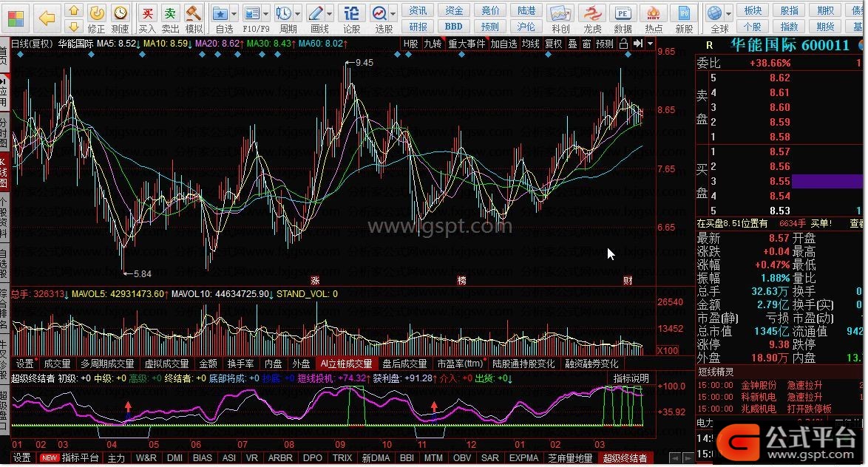This screenshot has width=868, height=467.
Task: Open the colorful home grid icon
Action: 16,18
